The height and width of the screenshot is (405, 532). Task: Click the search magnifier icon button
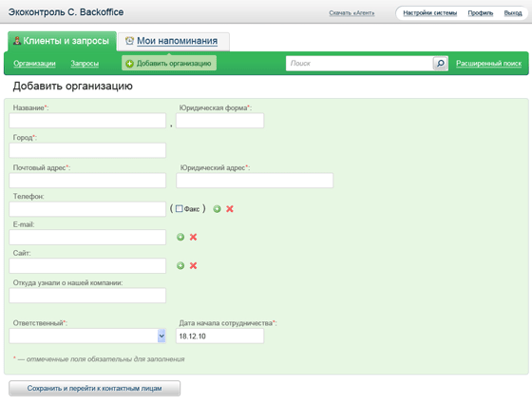coord(440,64)
